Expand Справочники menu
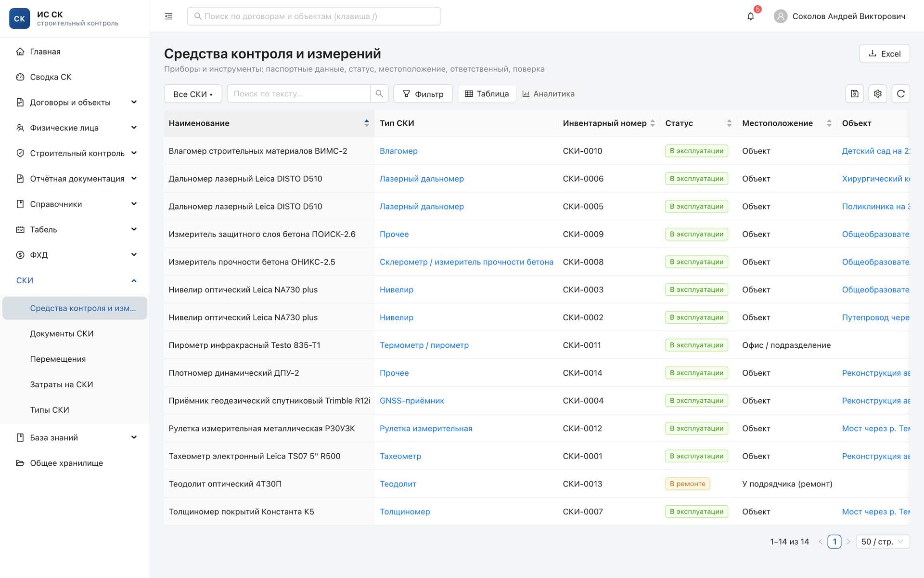924x578 pixels. [x=75, y=204]
